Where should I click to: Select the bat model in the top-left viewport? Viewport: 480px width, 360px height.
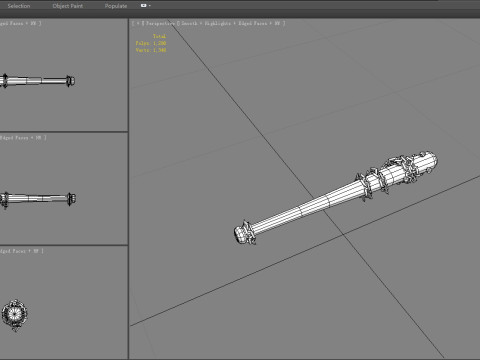[x=37, y=81]
